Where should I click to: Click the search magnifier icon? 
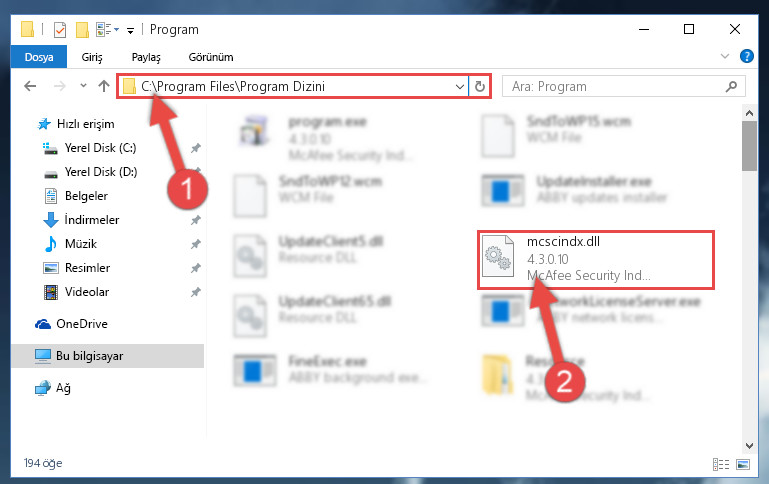click(731, 87)
